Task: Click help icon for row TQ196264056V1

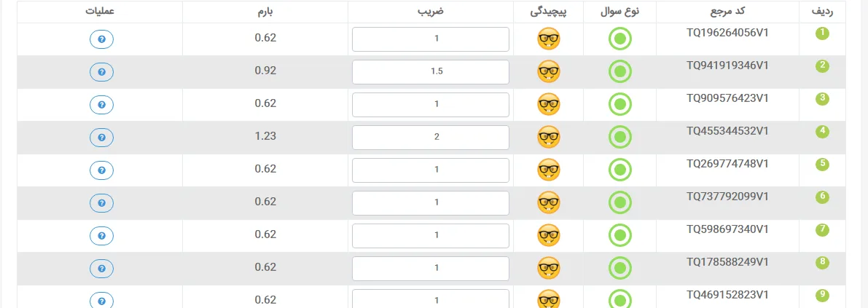Action: 101,39
